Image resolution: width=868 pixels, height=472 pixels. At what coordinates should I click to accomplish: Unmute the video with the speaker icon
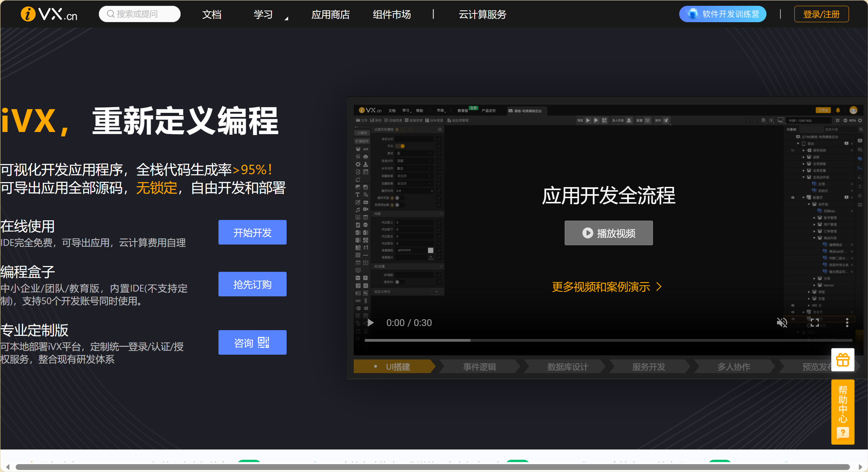click(782, 323)
